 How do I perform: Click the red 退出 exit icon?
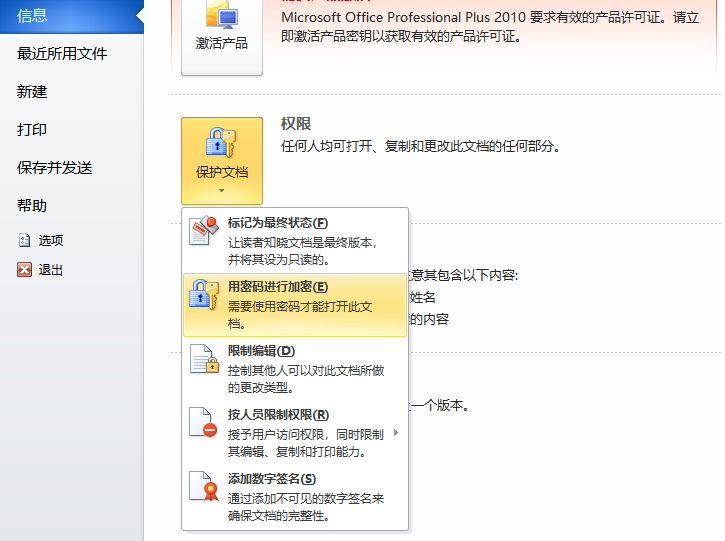24,270
